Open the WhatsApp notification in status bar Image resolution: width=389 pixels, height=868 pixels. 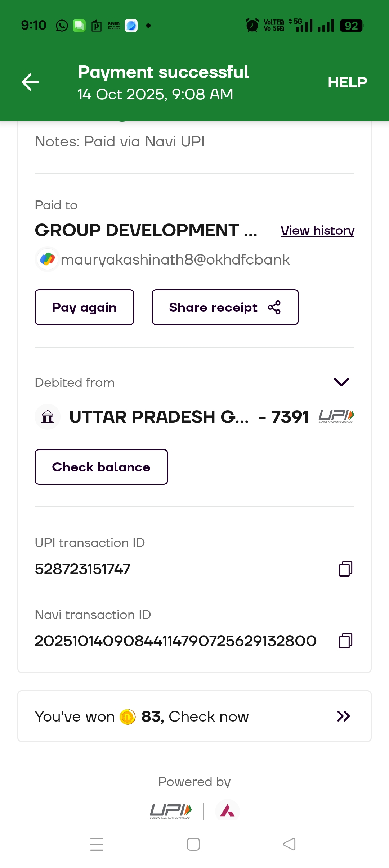pyautogui.click(x=62, y=26)
